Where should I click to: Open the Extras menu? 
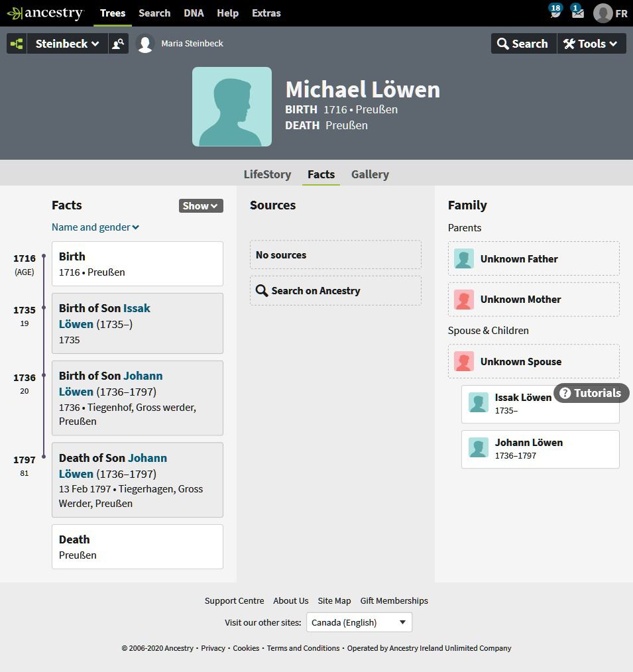click(x=266, y=13)
